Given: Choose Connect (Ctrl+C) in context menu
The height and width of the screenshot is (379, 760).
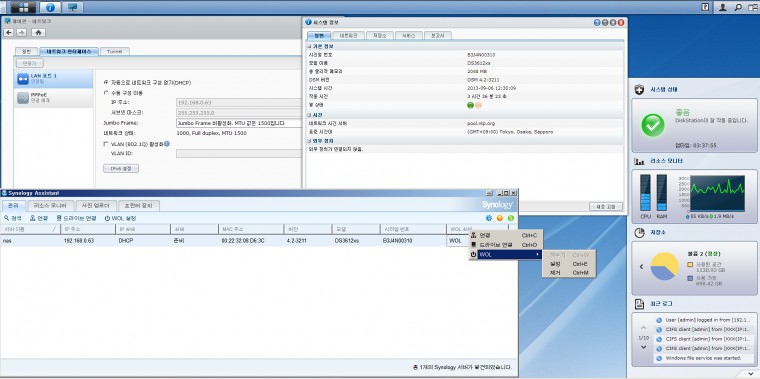Looking at the screenshot, I should pyautogui.click(x=506, y=235).
